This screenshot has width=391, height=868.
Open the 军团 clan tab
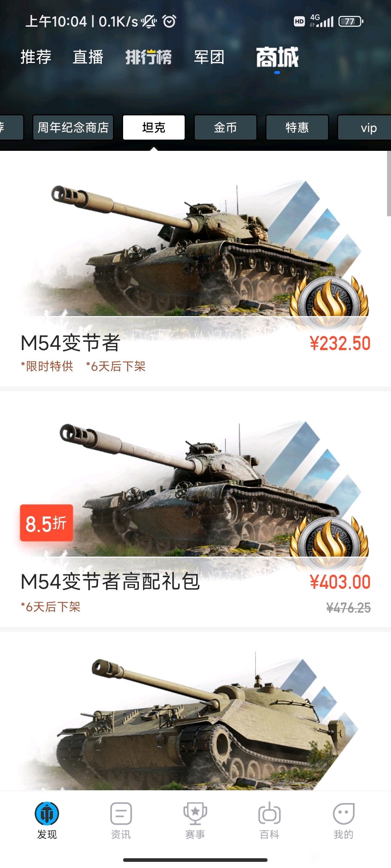click(x=209, y=57)
